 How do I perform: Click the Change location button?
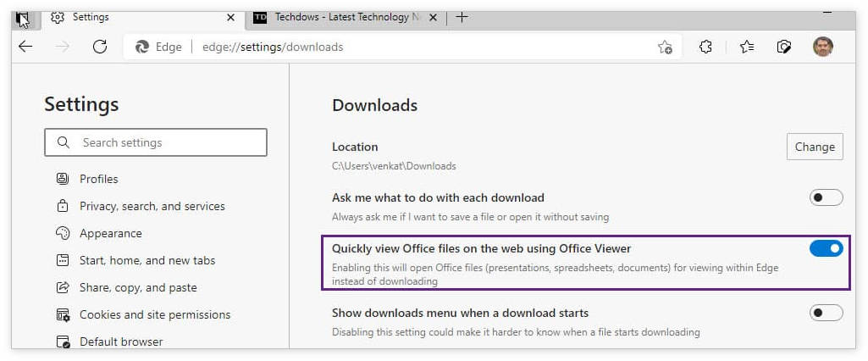click(x=814, y=147)
